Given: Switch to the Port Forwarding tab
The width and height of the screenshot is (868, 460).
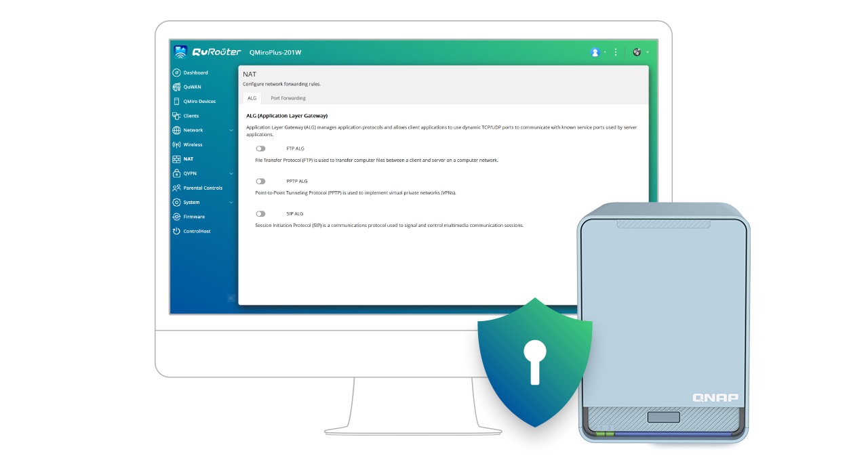Looking at the screenshot, I should (288, 98).
